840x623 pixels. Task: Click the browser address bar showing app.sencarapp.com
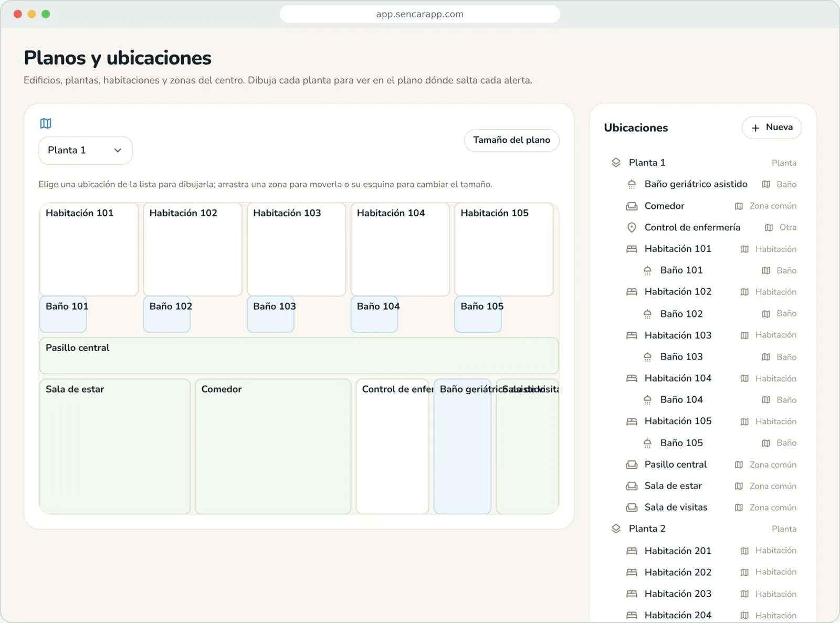[x=420, y=14]
